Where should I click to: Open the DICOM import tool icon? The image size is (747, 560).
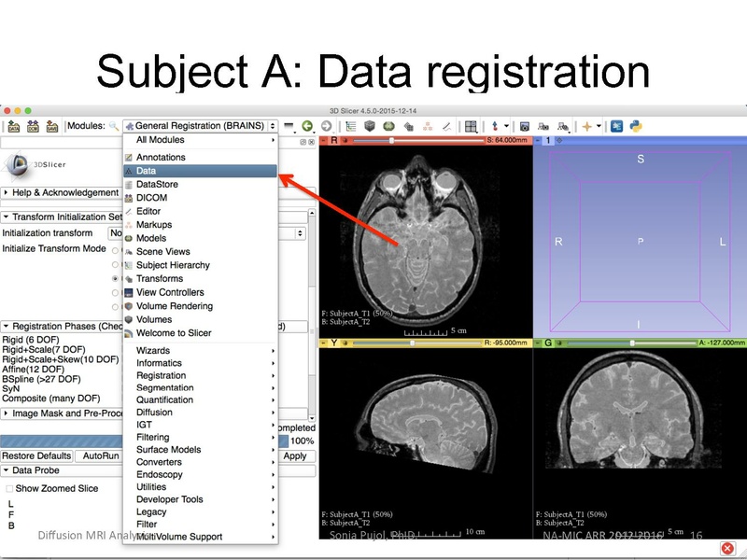point(33,125)
